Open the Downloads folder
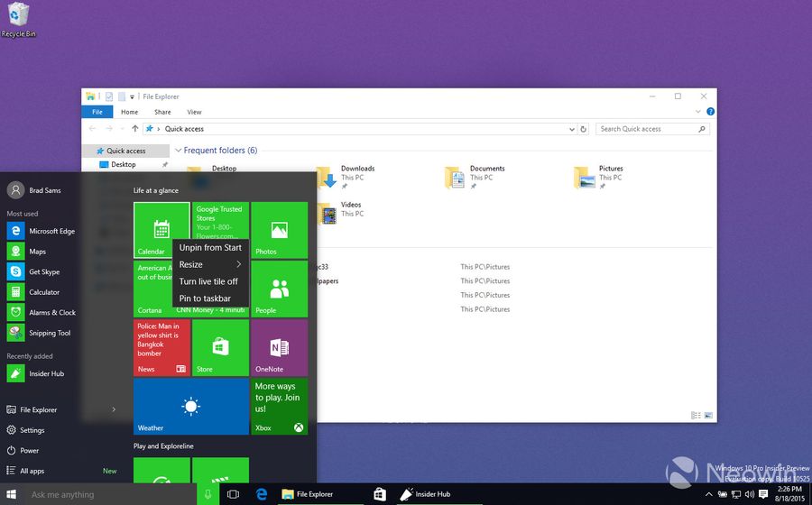This screenshot has height=505, width=812. tap(346, 177)
